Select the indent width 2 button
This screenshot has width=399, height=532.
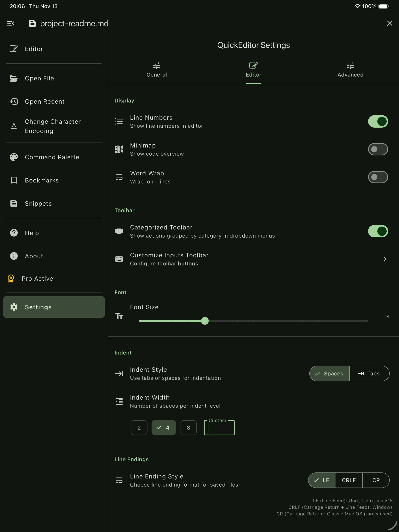click(x=139, y=428)
